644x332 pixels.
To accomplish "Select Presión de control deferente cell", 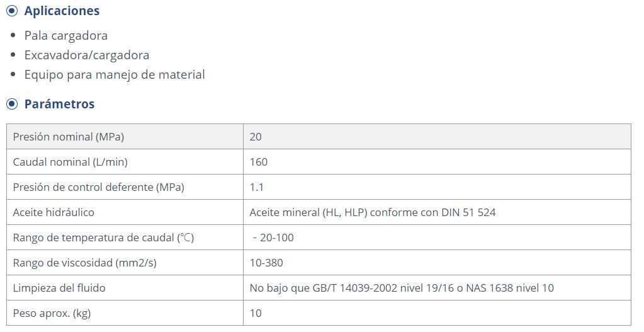I will tap(125, 187).
